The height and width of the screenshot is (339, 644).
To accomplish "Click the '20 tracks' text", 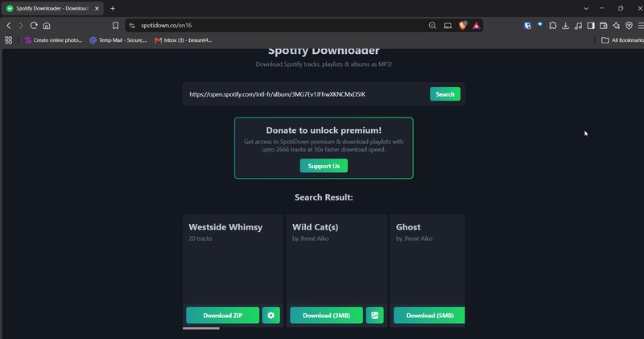I will [200, 238].
